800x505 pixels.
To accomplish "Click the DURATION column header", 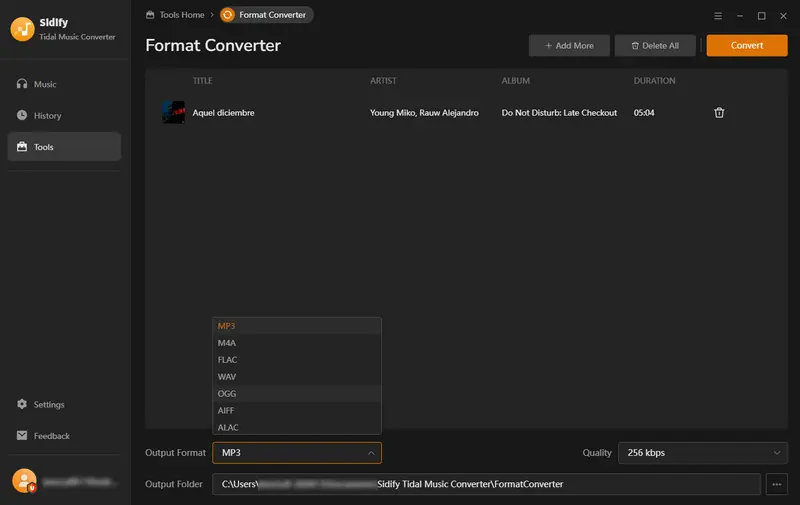I will 654,81.
